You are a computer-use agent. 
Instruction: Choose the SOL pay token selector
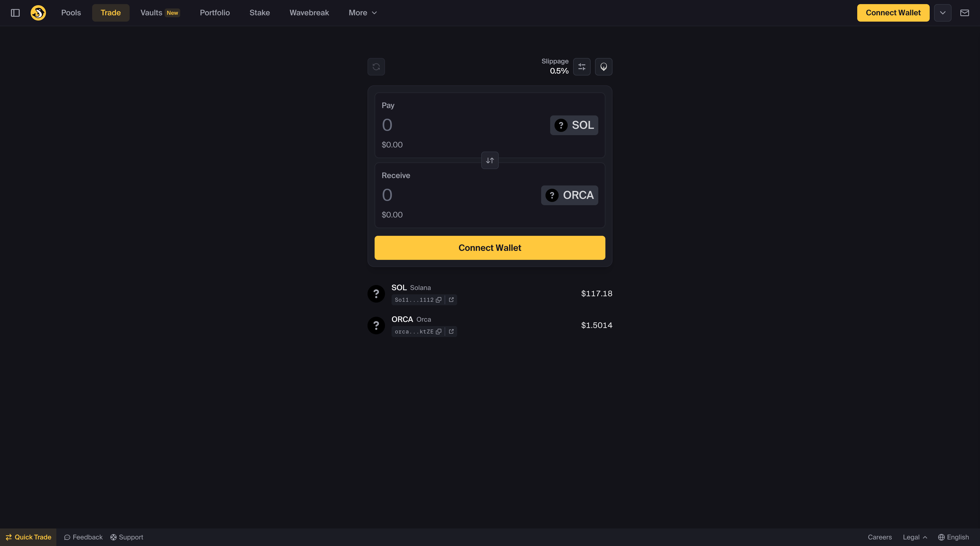click(x=574, y=125)
